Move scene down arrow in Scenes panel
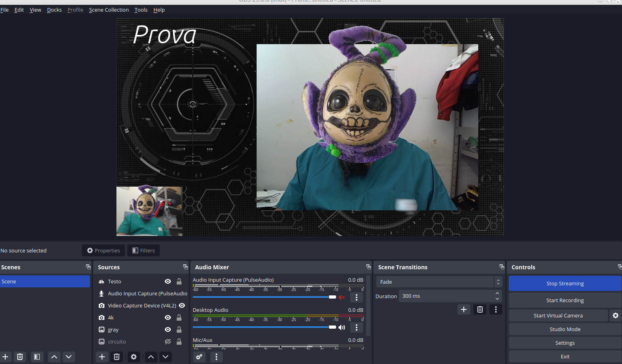Screen dimensions: 622x364 (69, 357)
